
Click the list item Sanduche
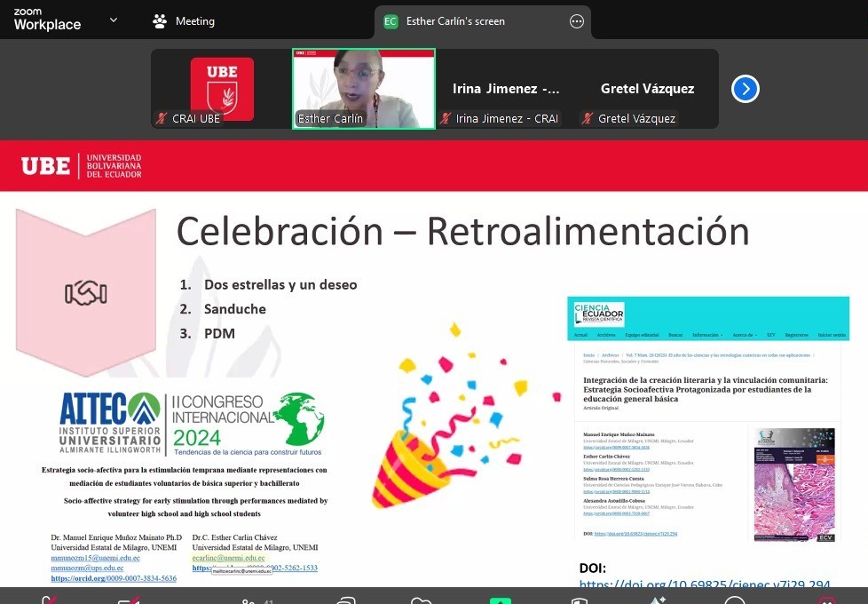pyautogui.click(x=234, y=309)
